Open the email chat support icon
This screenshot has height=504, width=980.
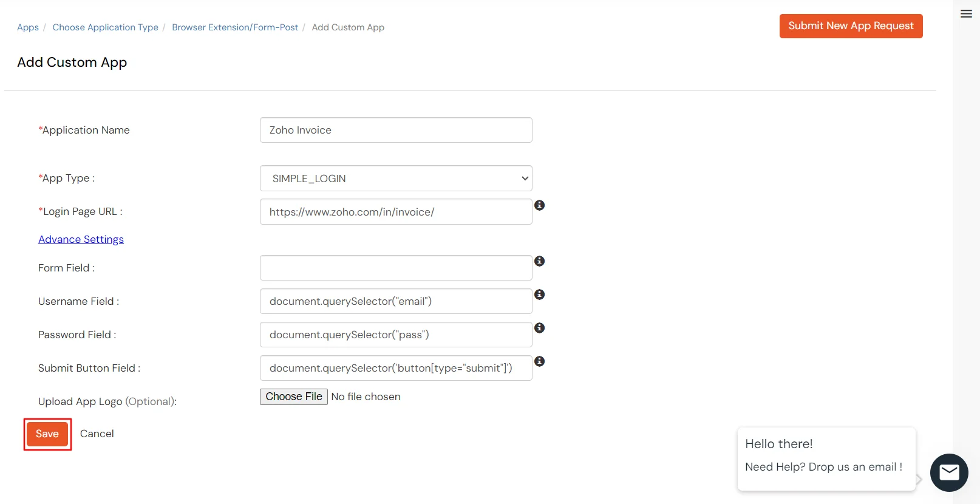(949, 472)
